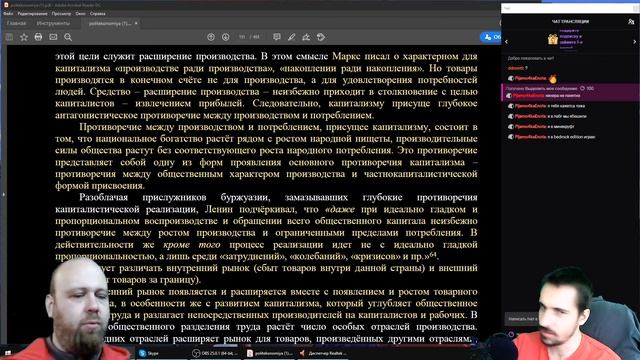Image resolution: width=640 pixels, height=360 pixels.
Task: Click the word «даже» in document text
Action: click(x=340, y=210)
